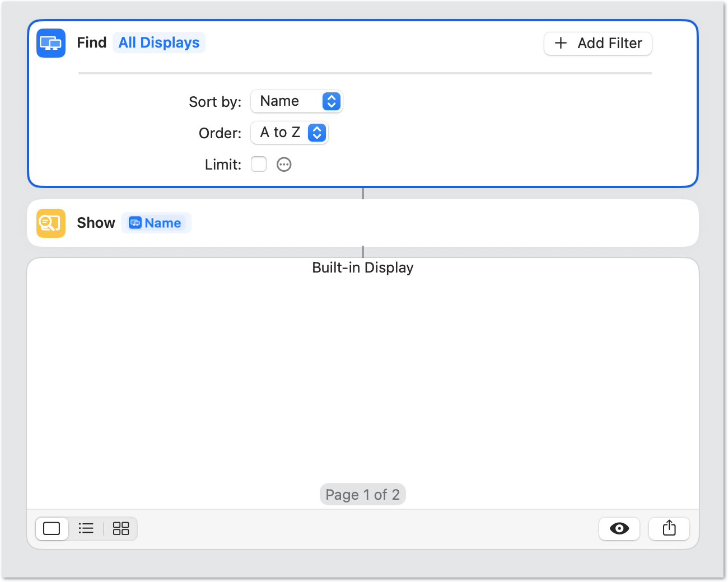Open the share menu for result
Image resolution: width=728 pixels, height=582 pixels.
669,528
